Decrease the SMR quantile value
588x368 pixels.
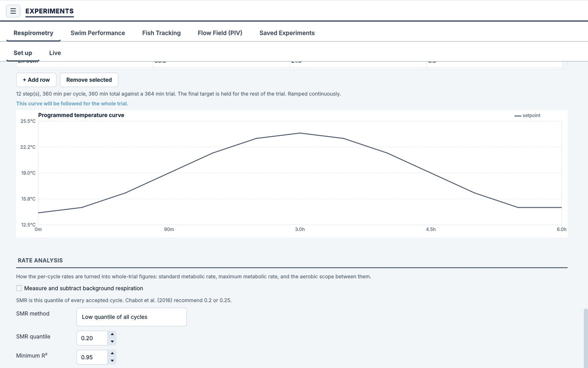(112, 342)
